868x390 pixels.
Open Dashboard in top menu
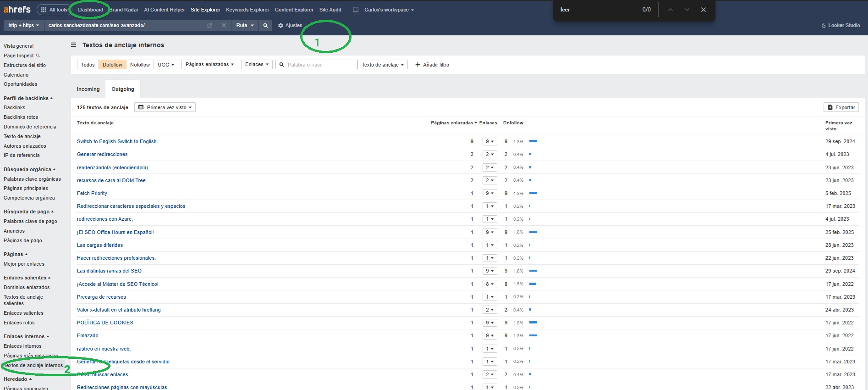pos(90,10)
